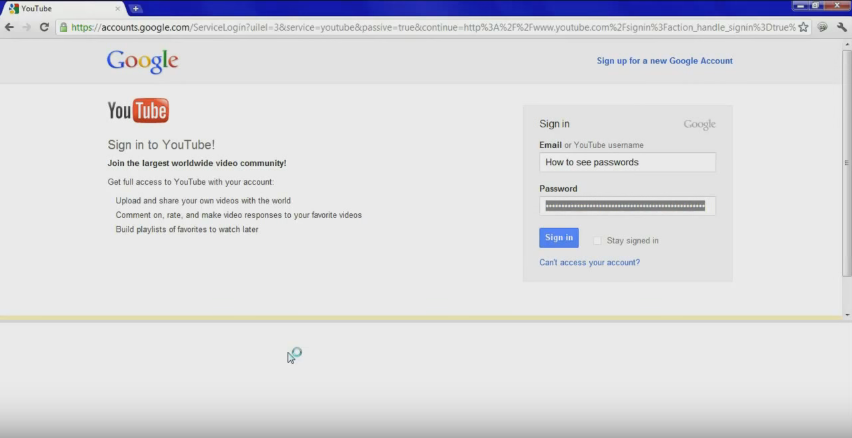Click Upload and share your own videos text

pos(203,201)
